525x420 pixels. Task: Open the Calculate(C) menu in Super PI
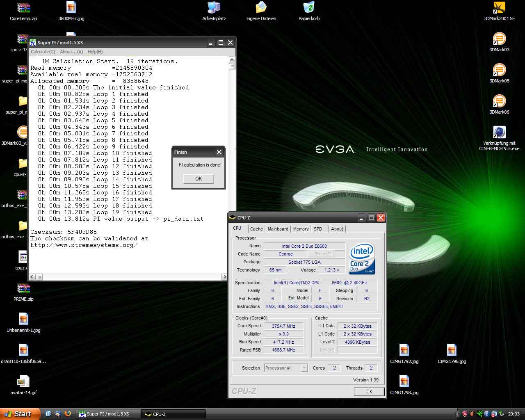(x=43, y=52)
